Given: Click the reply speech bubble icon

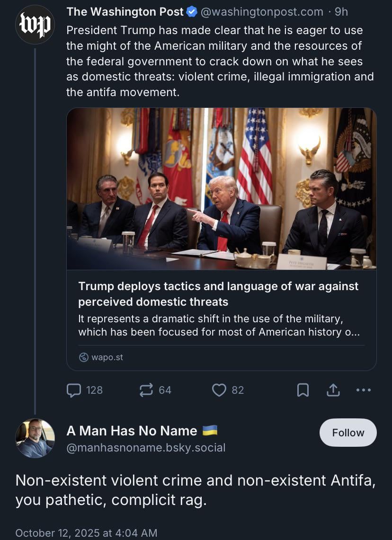Looking at the screenshot, I should (x=74, y=390).
